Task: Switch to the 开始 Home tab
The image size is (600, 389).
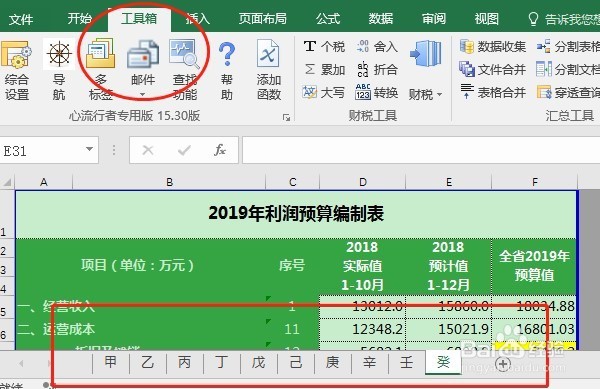Action: pos(80,18)
